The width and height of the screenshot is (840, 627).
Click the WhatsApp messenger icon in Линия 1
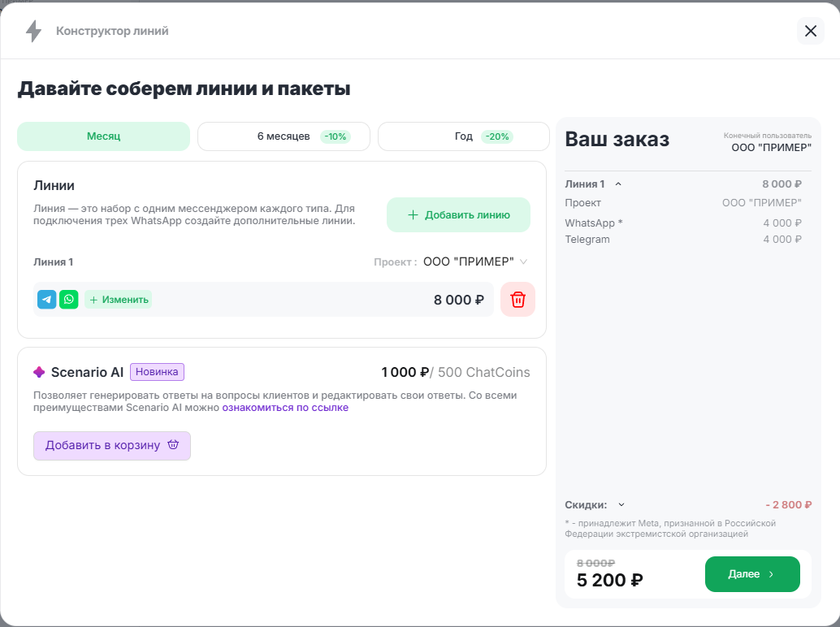pos(69,300)
